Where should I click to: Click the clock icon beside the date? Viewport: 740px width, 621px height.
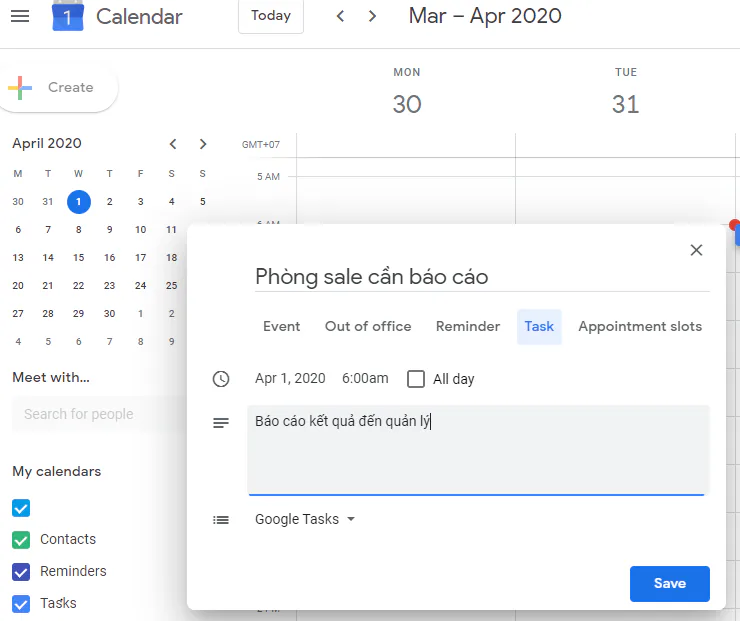(221, 379)
